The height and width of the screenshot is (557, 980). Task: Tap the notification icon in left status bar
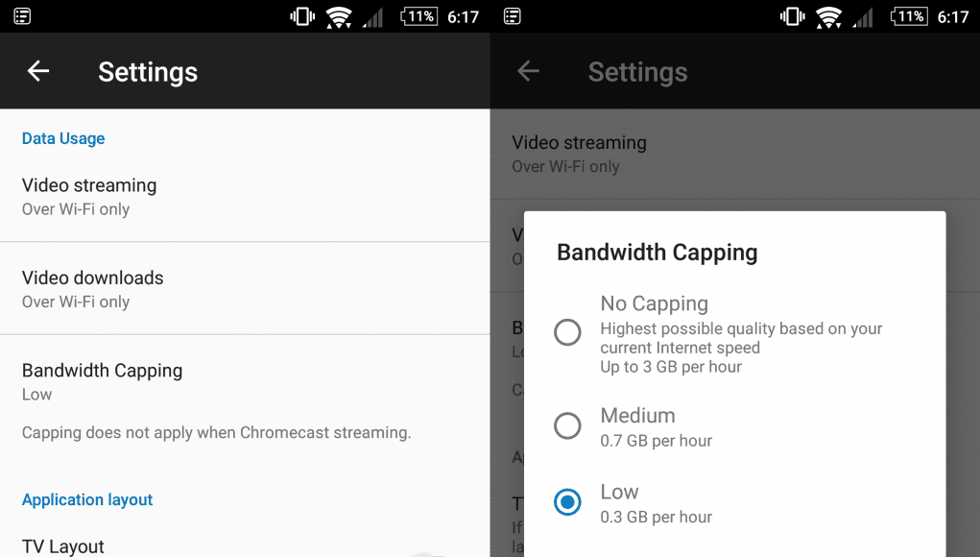[x=22, y=16]
